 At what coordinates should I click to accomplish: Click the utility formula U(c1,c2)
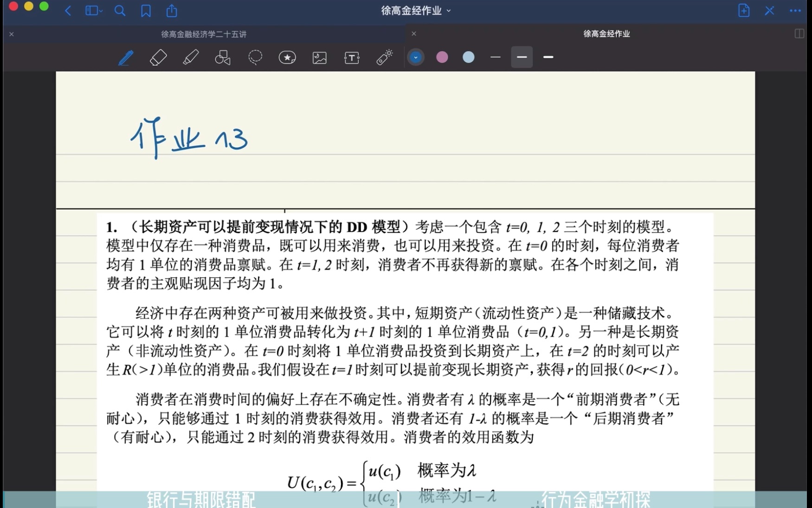(392, 483)
